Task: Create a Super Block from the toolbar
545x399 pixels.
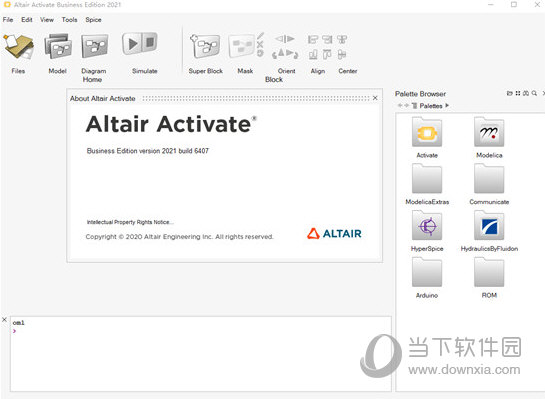Action: coord(205,46)
